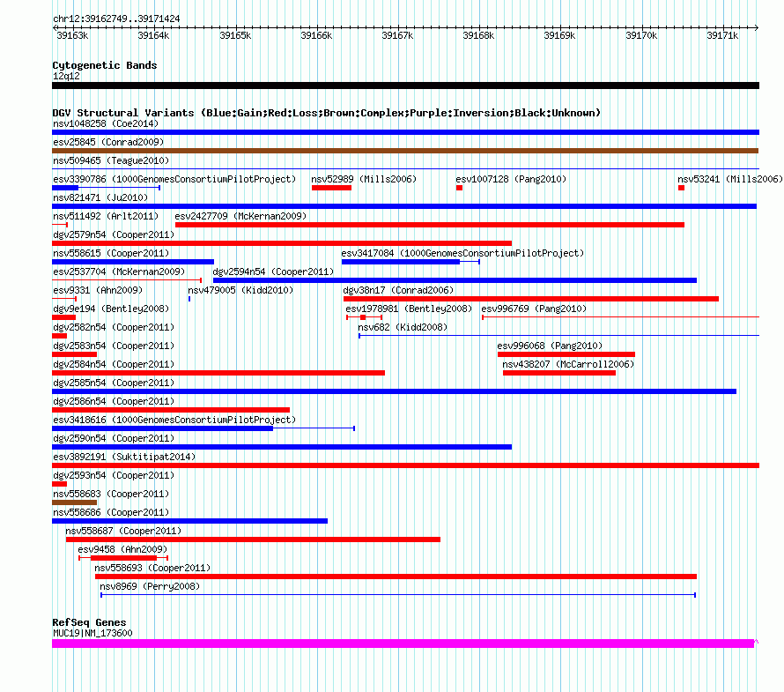Click the 39170k ruler tick label
784x692 pixels.
coord(641,35)
